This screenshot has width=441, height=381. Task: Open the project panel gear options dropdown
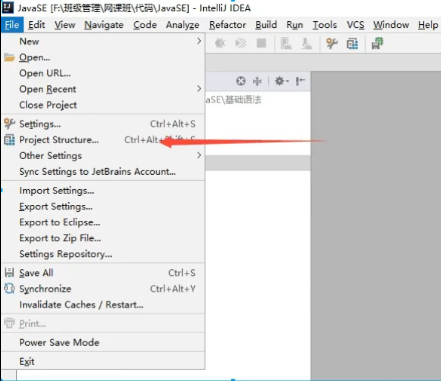(281, 81)
